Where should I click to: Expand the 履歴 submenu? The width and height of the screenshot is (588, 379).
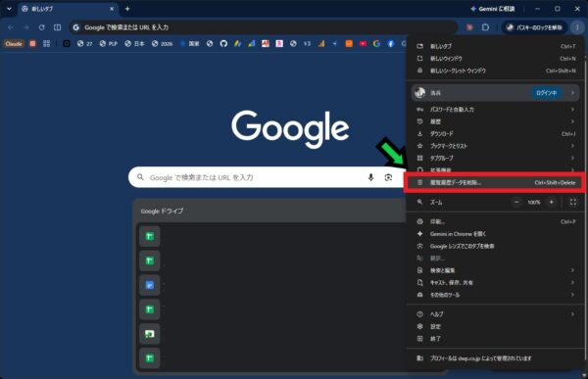pyautogui.click(x=496, y=121)
